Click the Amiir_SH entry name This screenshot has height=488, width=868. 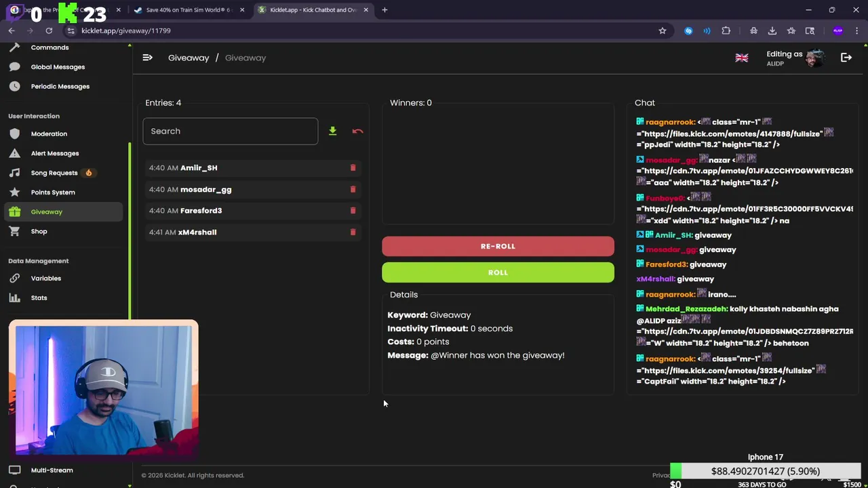(199, 167)
